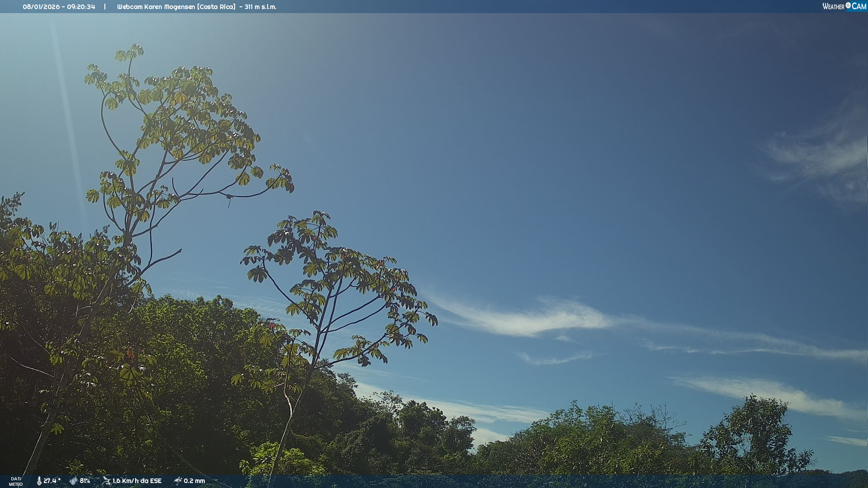Click the 311 m s.l.m. altitude text
Image resolution: width=868 pixels, height=488 pixels.
pyautogui.click(x=260, y=7)
